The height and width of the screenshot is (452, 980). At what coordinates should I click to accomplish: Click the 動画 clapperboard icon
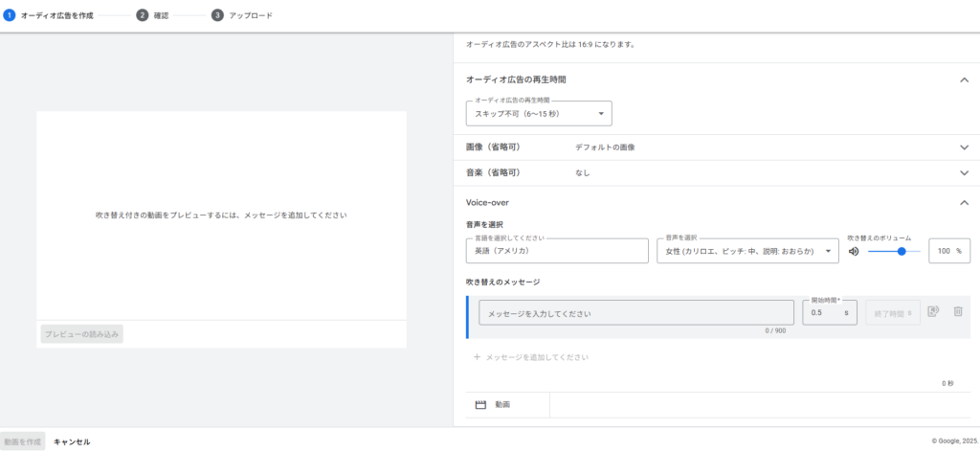click(x=481, y=405)
